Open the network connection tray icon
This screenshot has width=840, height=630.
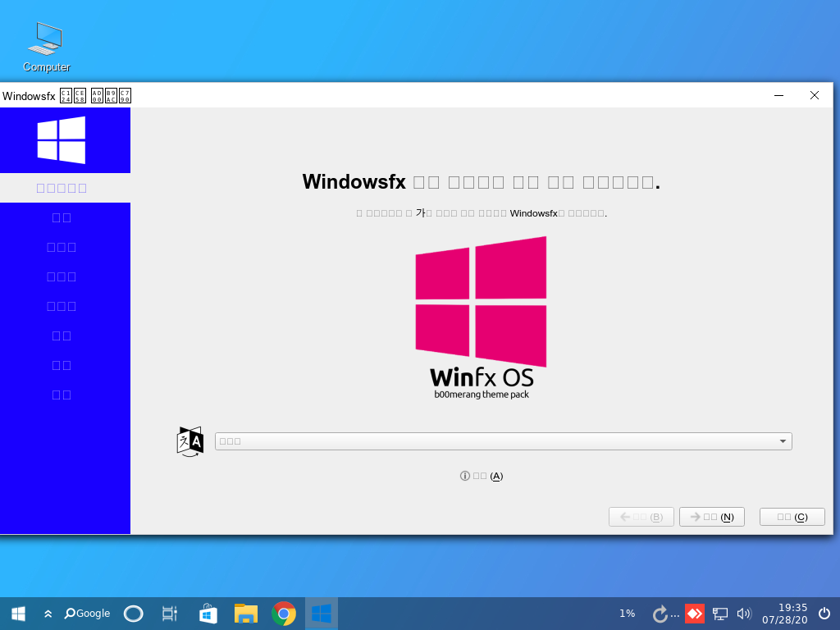[720, 614]
